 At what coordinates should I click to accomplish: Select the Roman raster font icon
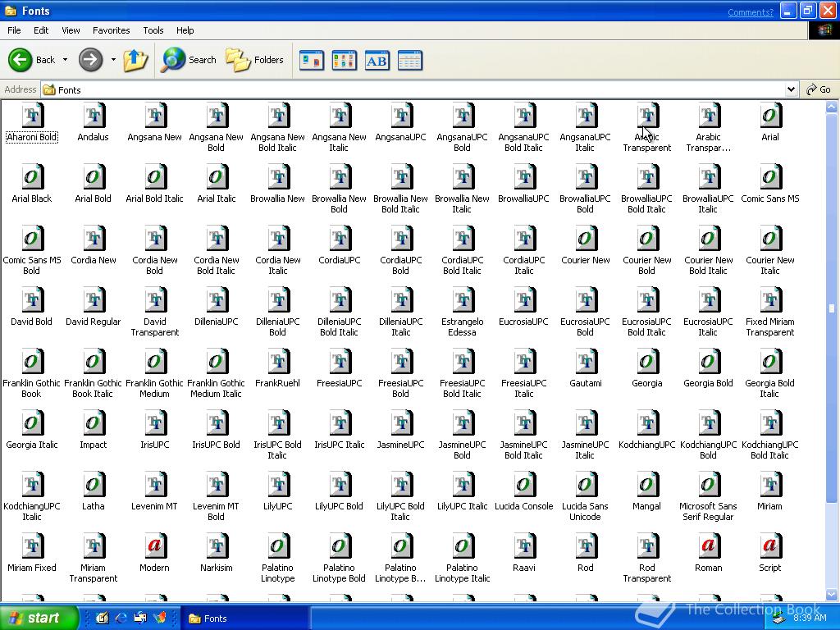[x=708, y=554]
